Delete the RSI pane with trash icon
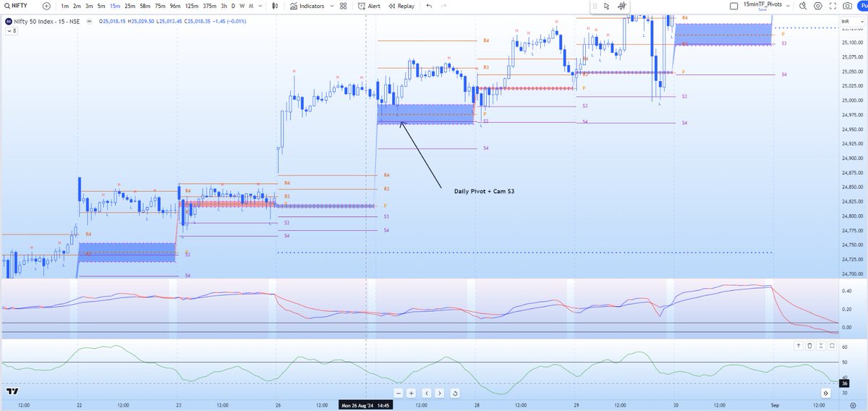This screenshot has width=868, height=411. tap(810, 347)
